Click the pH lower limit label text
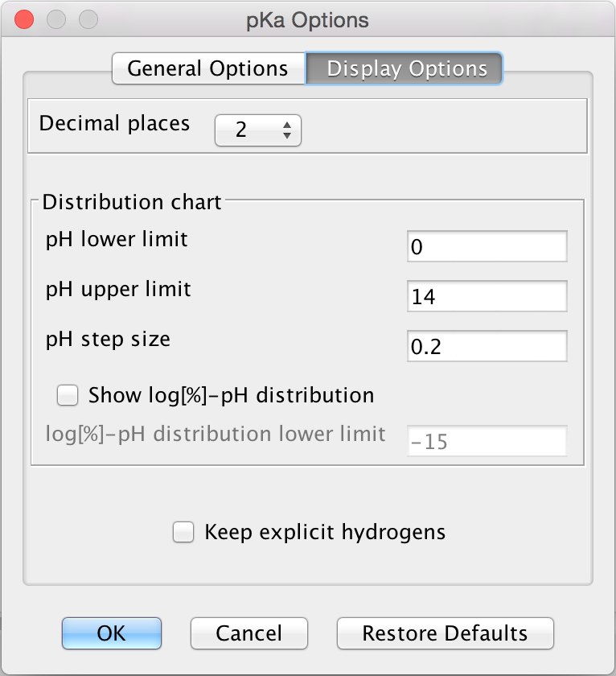Screen dimensions: 616x676 [117, 239]
